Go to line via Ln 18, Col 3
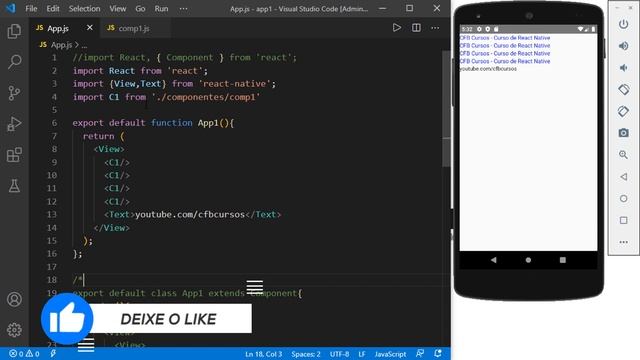The height and width of the screenshot is (360, 640). point(263,354)
